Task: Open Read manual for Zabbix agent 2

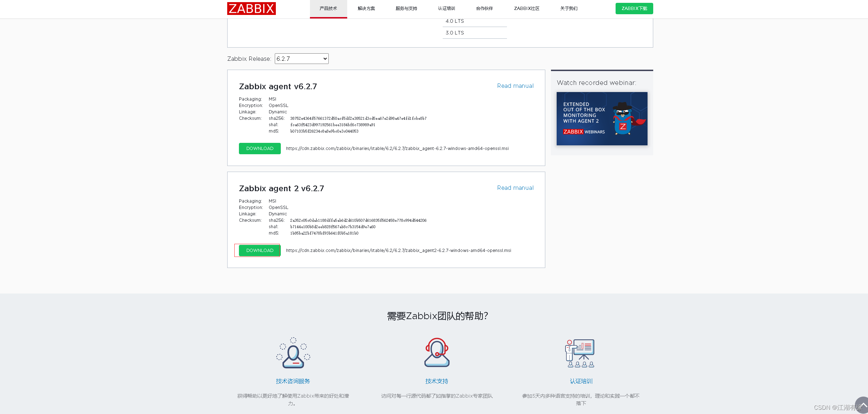Action: [515, 188]
